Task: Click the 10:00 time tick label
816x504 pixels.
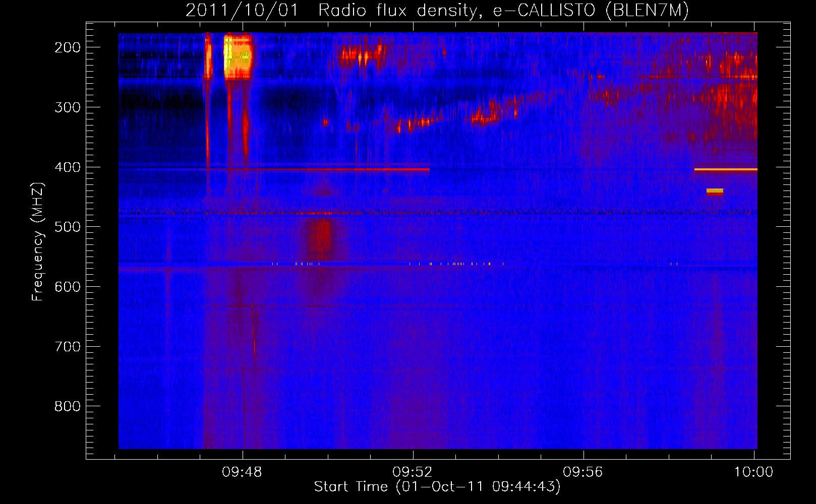Action: pos(753,472)
